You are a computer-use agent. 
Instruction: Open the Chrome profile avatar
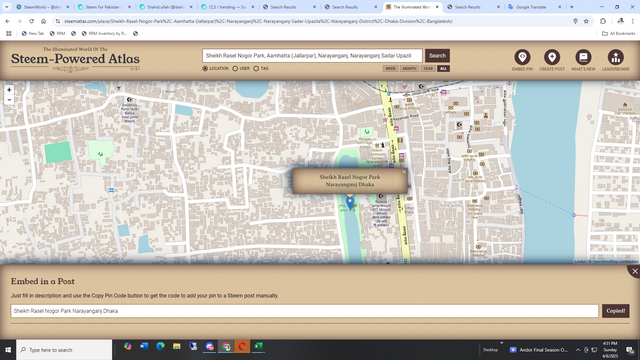620,21
